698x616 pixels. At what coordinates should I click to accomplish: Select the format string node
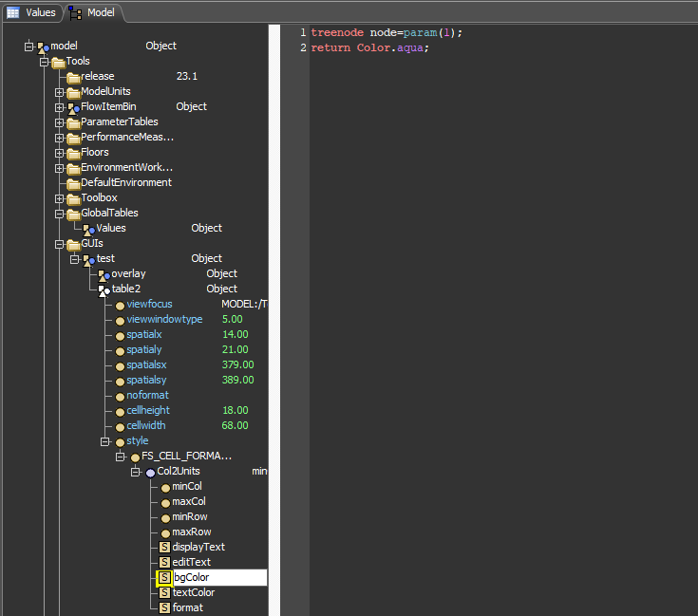click(187, 608)
